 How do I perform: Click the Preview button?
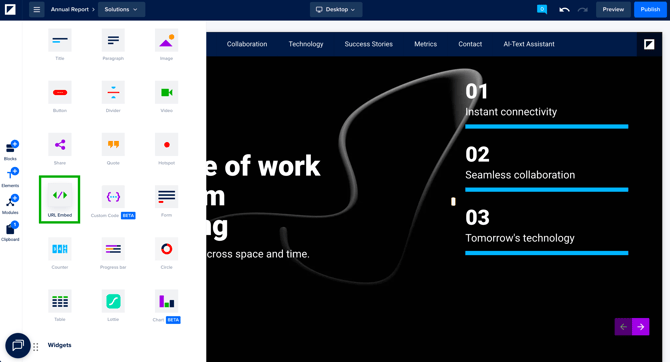click(613, 9)
